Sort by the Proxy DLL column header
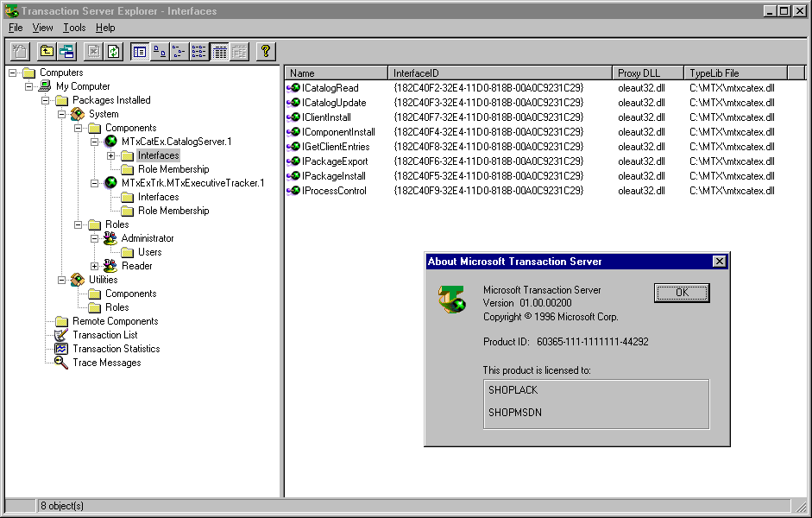Viewport: 812px width, 518px height. [648, 73]
